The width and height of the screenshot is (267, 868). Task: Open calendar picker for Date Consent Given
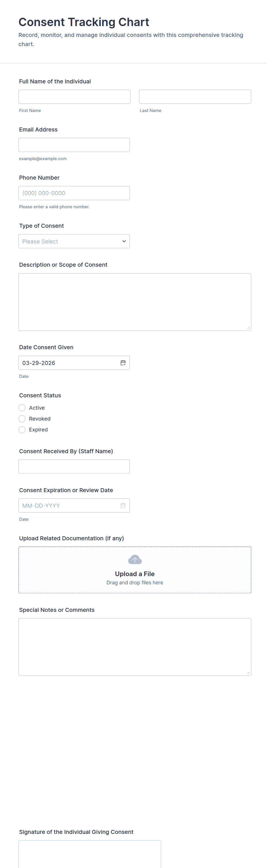pos(123,363)
